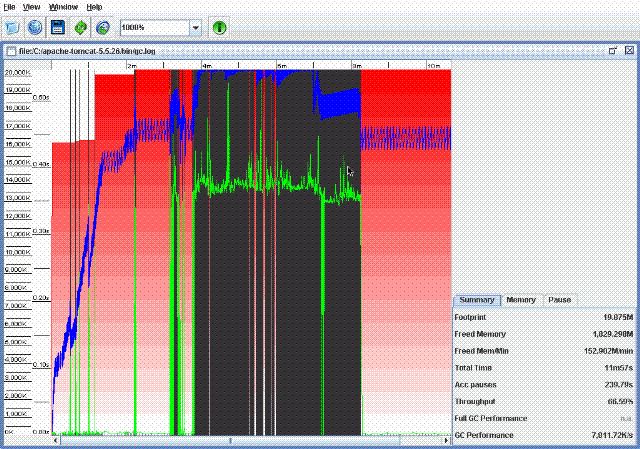Click the 19.875M footprint value
Image resolution: width=640 pixels, height=449 pixels.
618,317
